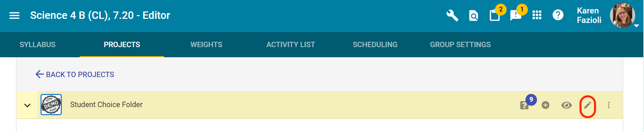Open the three-dot more options menu
Image resolution: width=644 pixels, height=132 pixels.
pyautogui.click(x=609, y=105)
